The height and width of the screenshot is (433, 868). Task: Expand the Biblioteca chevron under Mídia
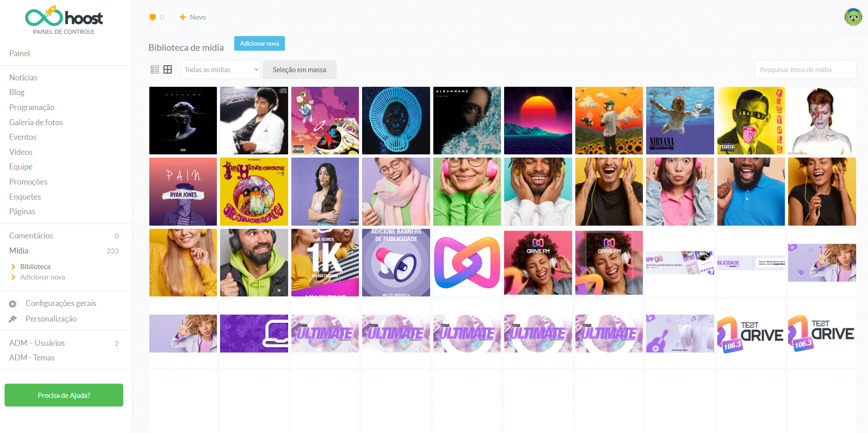(x=13, y=267)
